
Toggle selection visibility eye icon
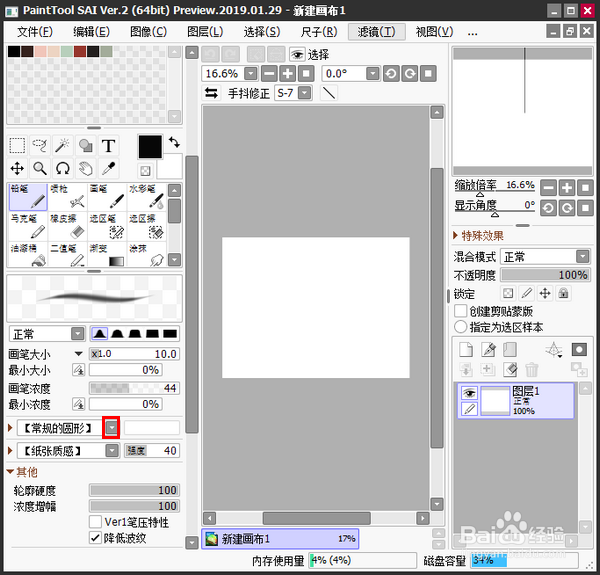[x=297, y=55]
